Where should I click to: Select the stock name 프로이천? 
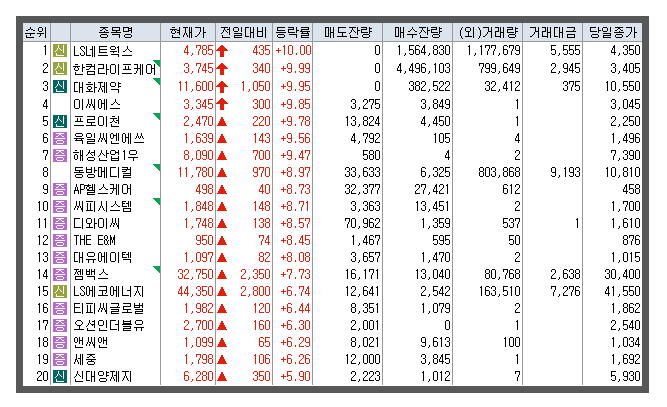[x=97, y=122]
